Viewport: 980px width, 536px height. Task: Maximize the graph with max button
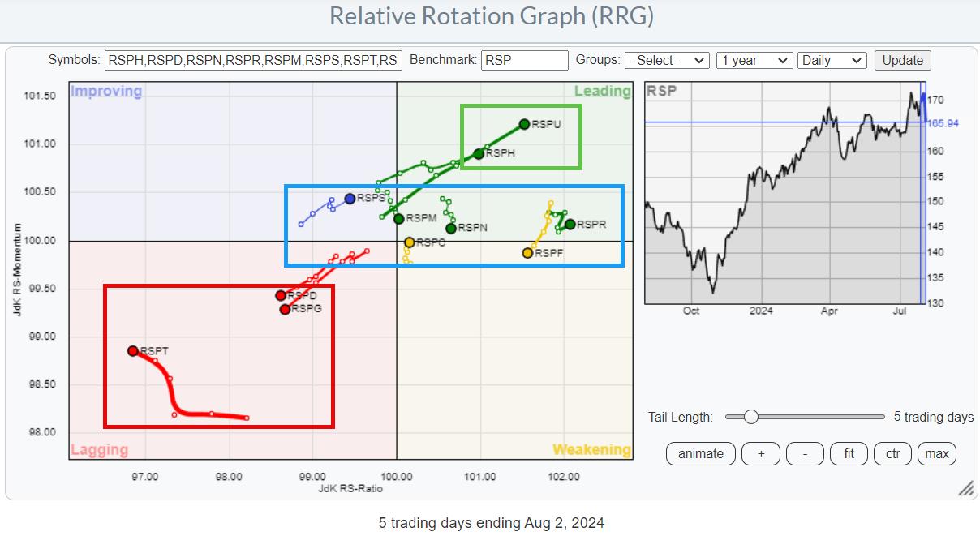click(x=937, y=453)
